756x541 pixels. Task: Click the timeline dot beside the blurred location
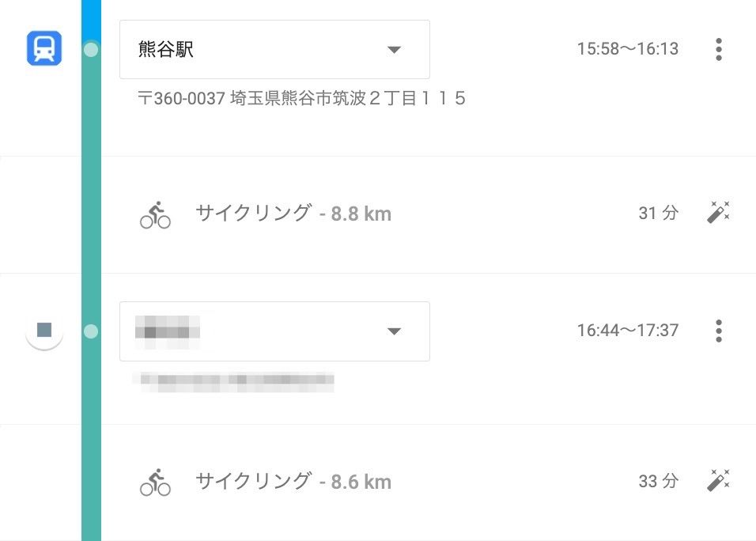point(90,331)
